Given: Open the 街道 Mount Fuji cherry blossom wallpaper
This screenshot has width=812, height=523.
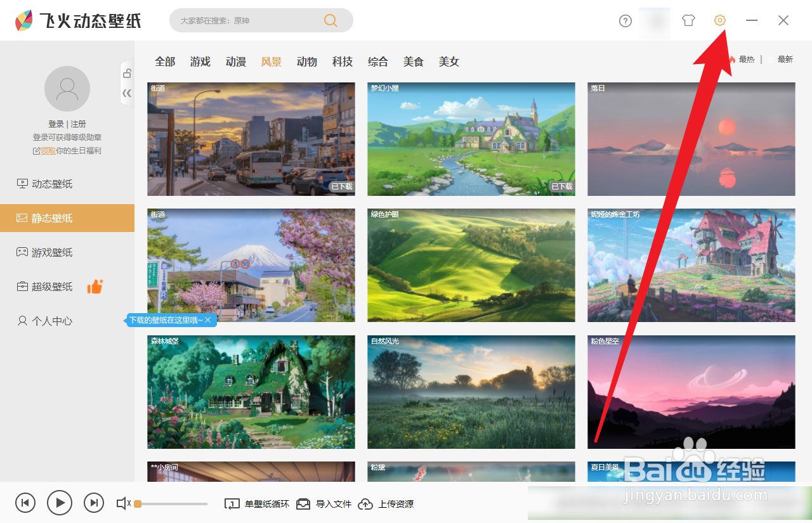Looking at the screenshot, I should (x=251, y=265).
